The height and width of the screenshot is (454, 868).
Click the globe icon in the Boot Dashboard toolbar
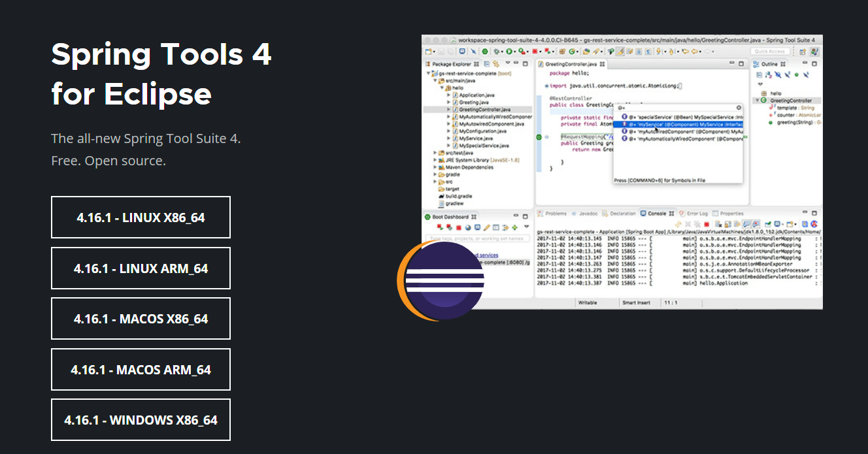coord(468,227)
